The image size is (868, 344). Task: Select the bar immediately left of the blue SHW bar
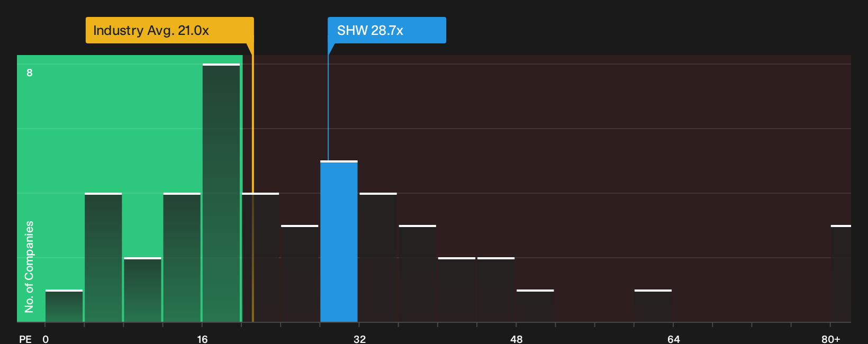pyautogui.click(x=300, y=274)
